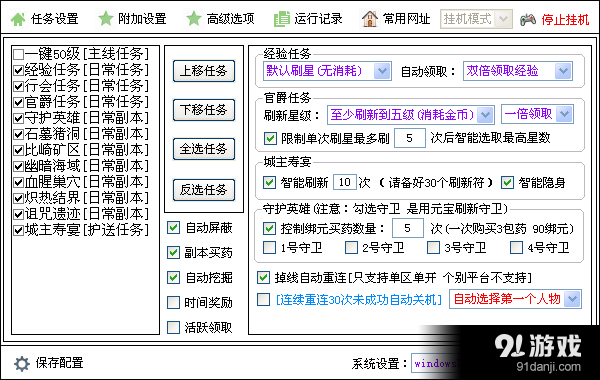Click the 智能刷新 count input field
The image size is (600, 380).
345,182
